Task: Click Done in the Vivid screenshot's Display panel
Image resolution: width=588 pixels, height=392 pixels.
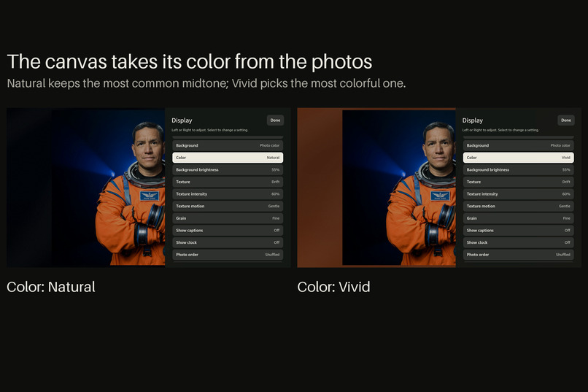Action: pyautogui.click(x=566, y=120)
